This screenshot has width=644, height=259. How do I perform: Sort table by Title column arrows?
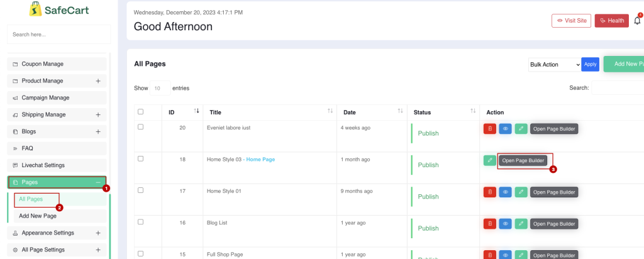click(x=330, y=111)
